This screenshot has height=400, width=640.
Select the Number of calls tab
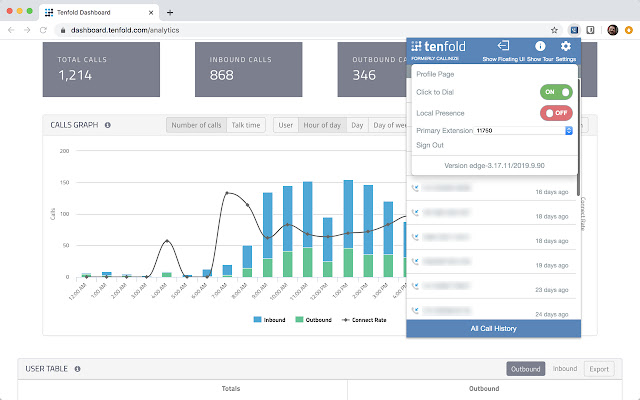196,125
